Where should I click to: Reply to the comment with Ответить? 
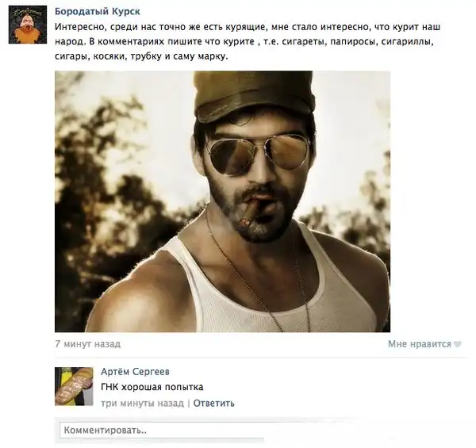[213, 403]
